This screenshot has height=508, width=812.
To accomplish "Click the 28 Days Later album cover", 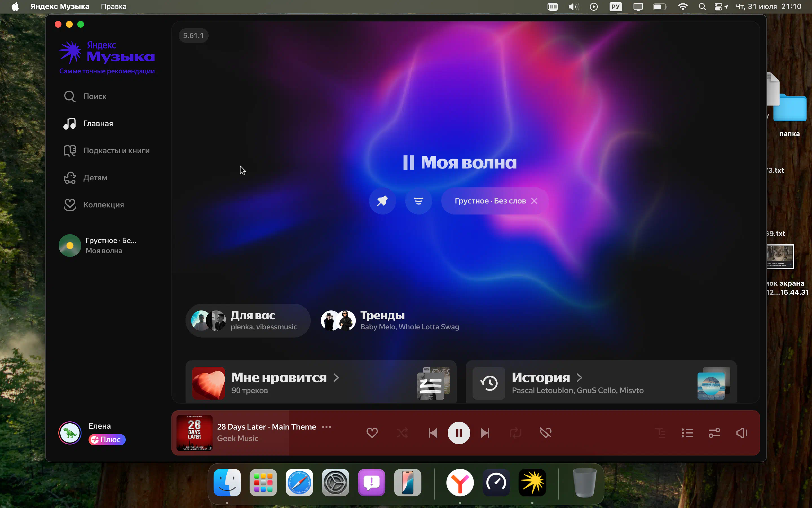I will (194, 433).
